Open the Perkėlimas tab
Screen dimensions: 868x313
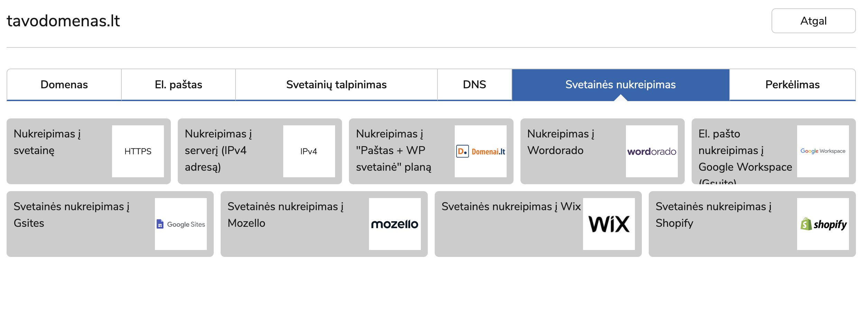pos(792,85)
